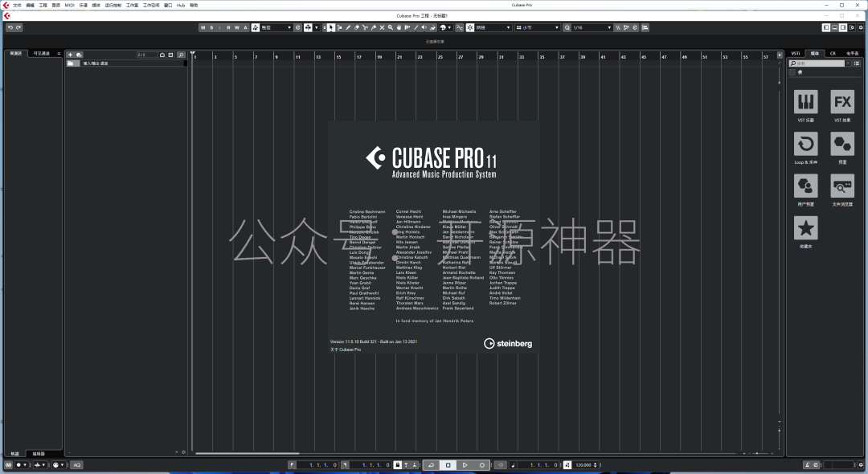Click the media rack home icon
Viewport: 868px width, 474px height.
pos(800,72)
